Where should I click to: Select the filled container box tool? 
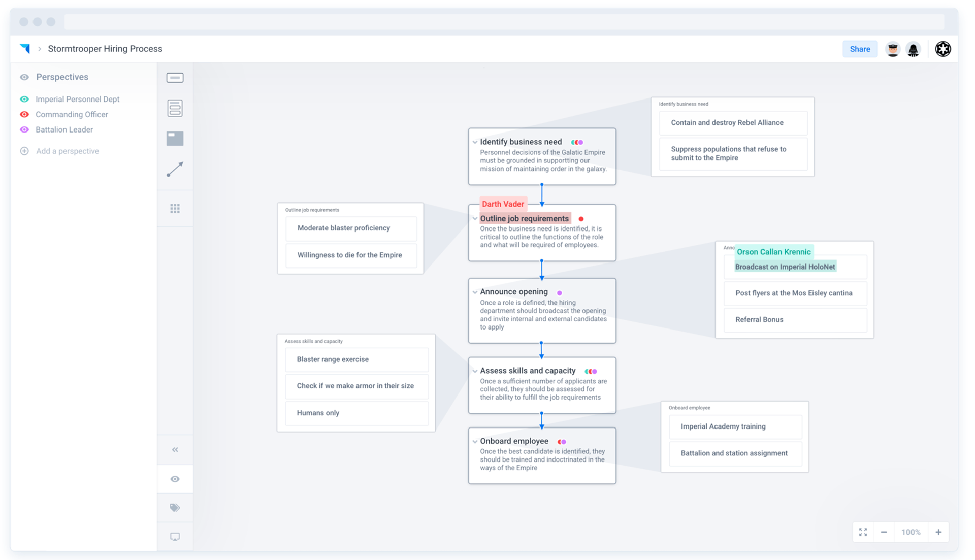pos(175,138)
